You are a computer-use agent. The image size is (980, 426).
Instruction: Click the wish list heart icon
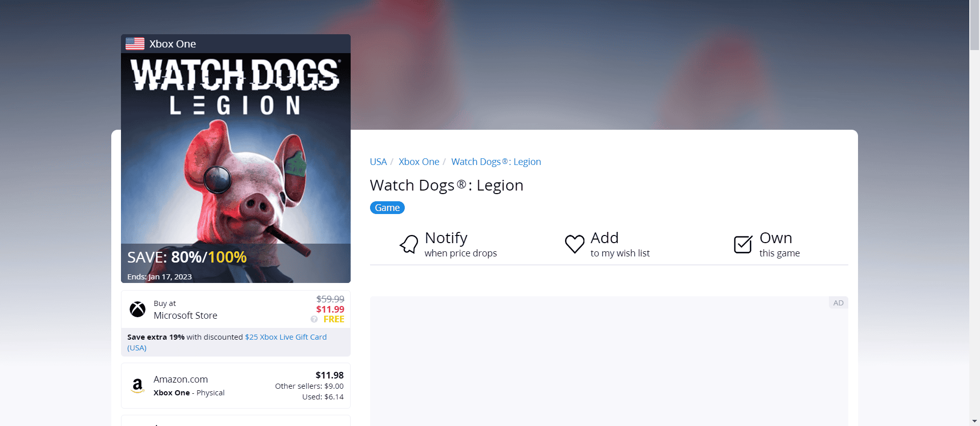pyautogui.click(x=574, y=244)
